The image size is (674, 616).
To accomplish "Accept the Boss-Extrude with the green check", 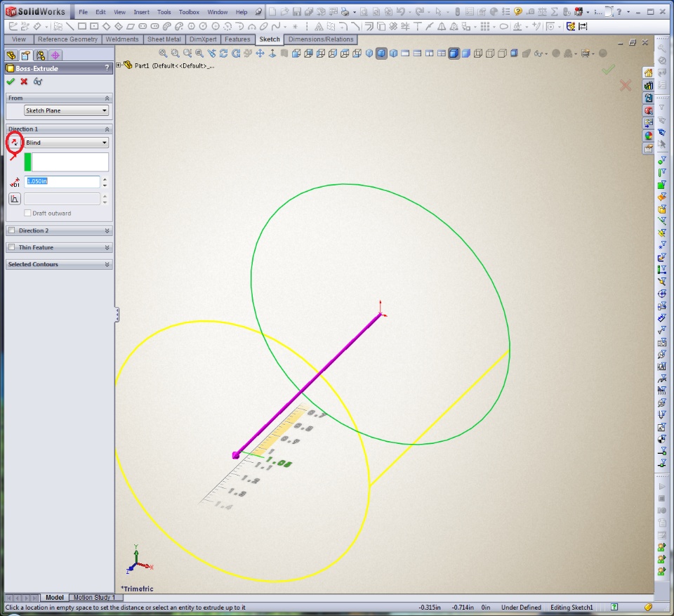I will 11,81.
